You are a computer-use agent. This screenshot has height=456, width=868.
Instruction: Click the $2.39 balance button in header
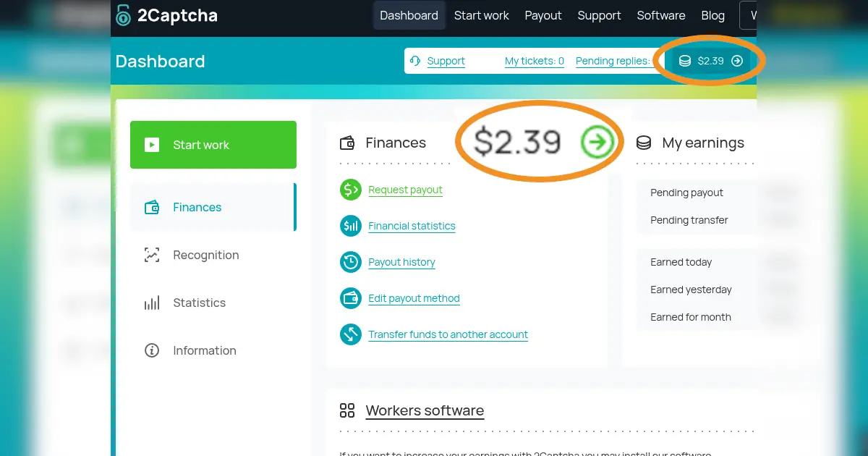point(710,61)
